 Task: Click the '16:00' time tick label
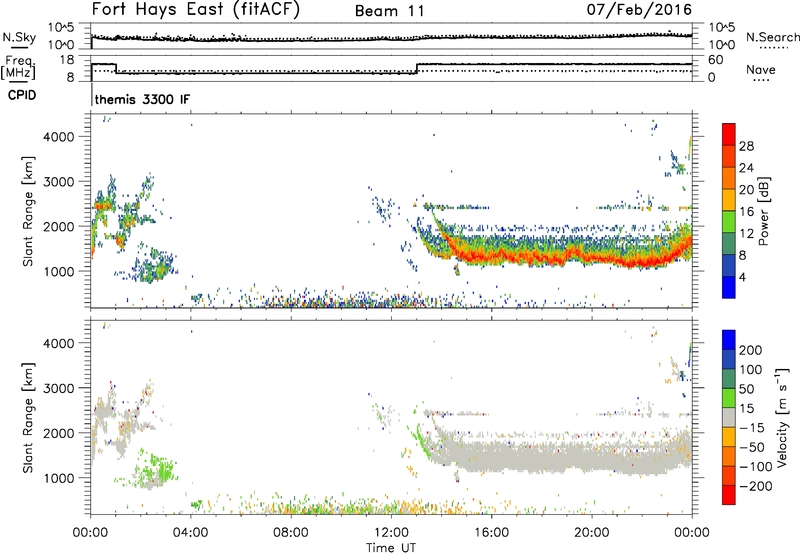point(491,533)
